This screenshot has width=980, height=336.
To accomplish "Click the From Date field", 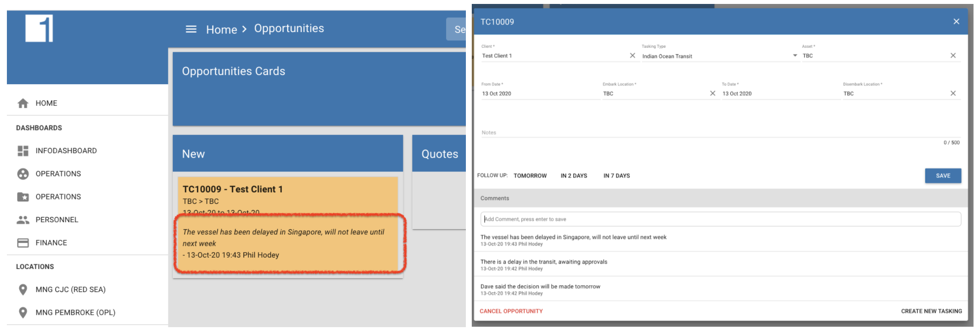I will coord(540,94).
